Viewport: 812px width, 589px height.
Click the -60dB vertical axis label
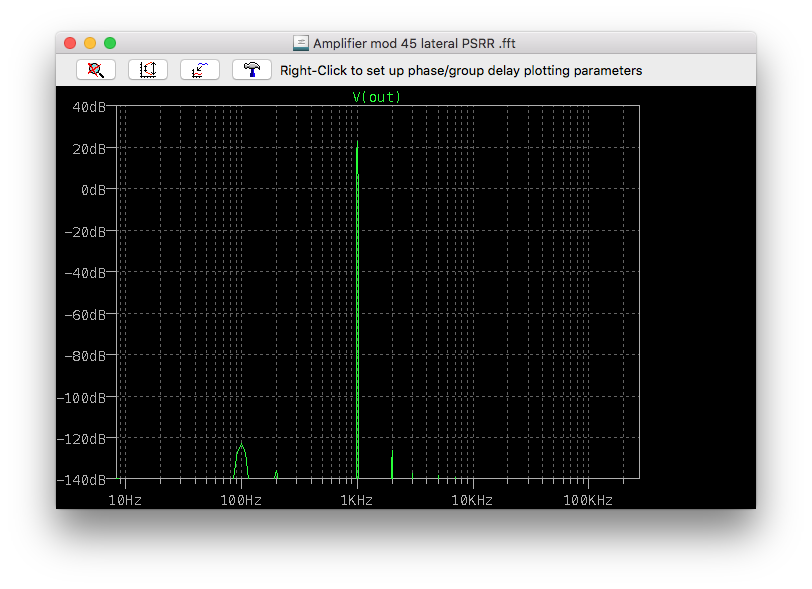[85, 315]
